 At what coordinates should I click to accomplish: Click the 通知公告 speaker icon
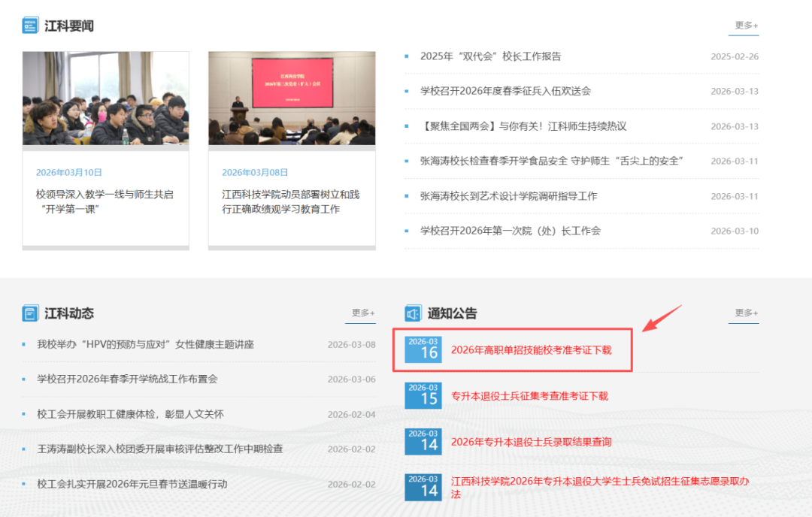(x=413, y=313)
